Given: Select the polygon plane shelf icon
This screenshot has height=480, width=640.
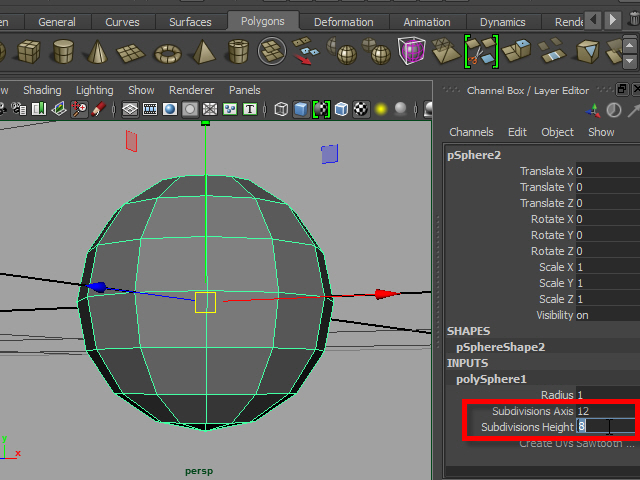Looking at the screenshot, I should [x=131, y=51].
